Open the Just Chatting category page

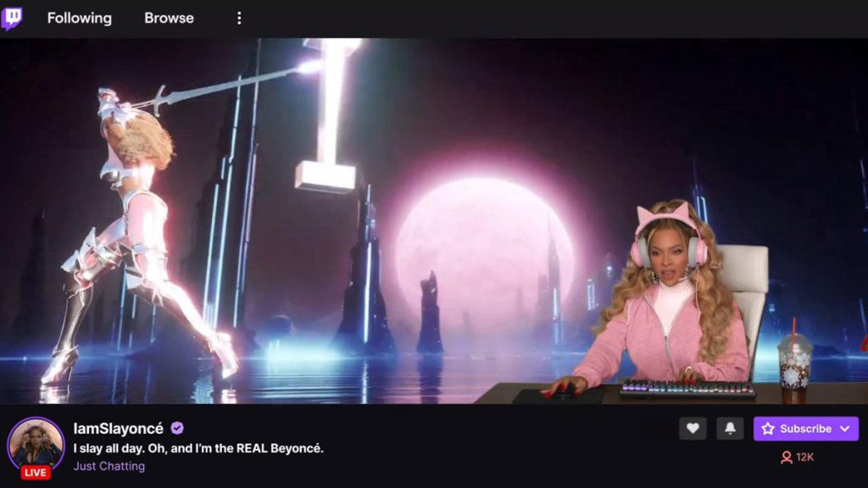[108, 466]
